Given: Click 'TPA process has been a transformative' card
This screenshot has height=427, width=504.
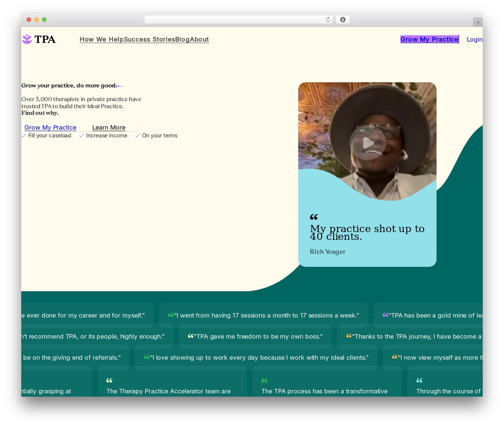Looking at the screenshot, I should pos(327,381).
